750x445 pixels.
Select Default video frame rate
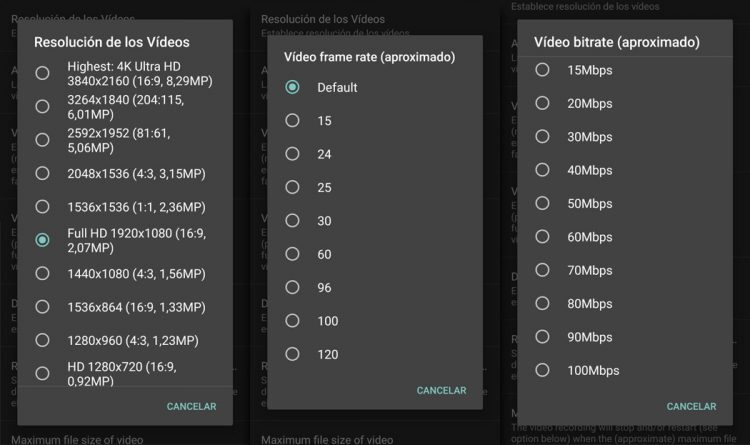coord(292,87)
